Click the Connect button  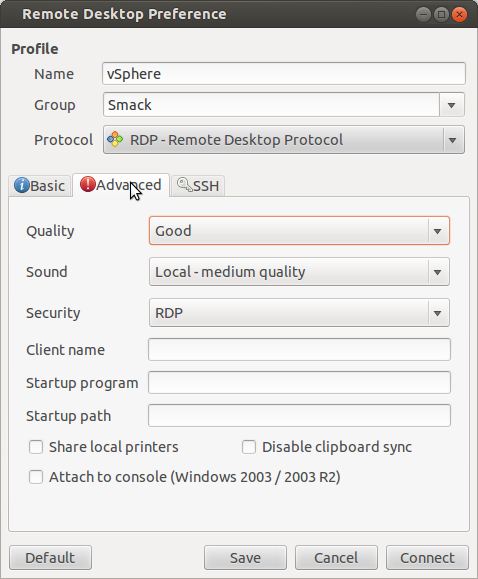coord(427,558)
